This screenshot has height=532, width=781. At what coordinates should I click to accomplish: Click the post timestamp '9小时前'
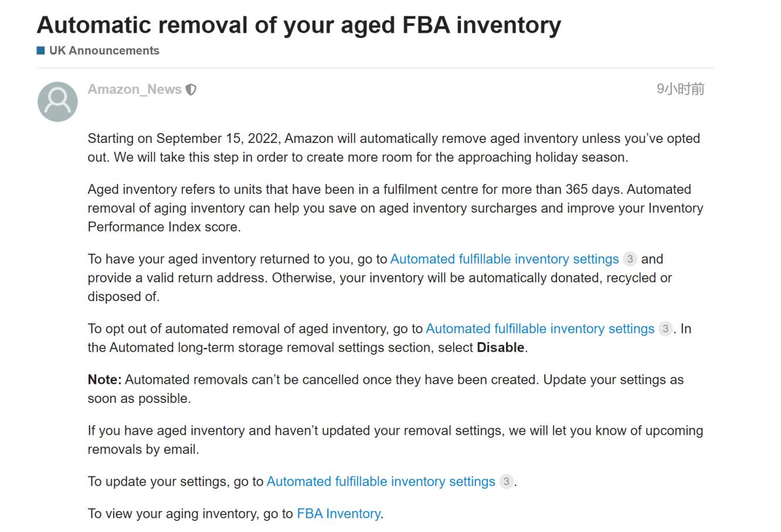(680, 89)
